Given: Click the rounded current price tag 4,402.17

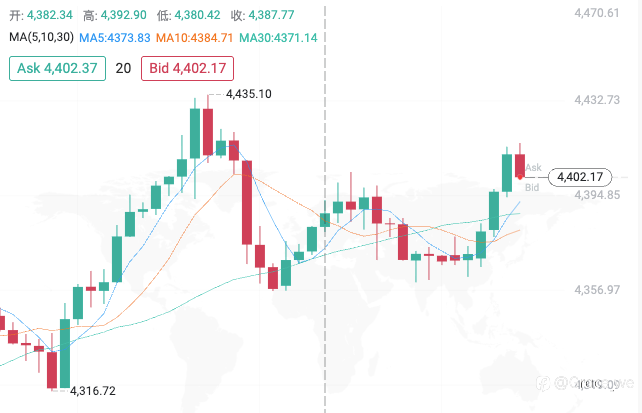Looking at the screenshot, I should pos(580,177).
